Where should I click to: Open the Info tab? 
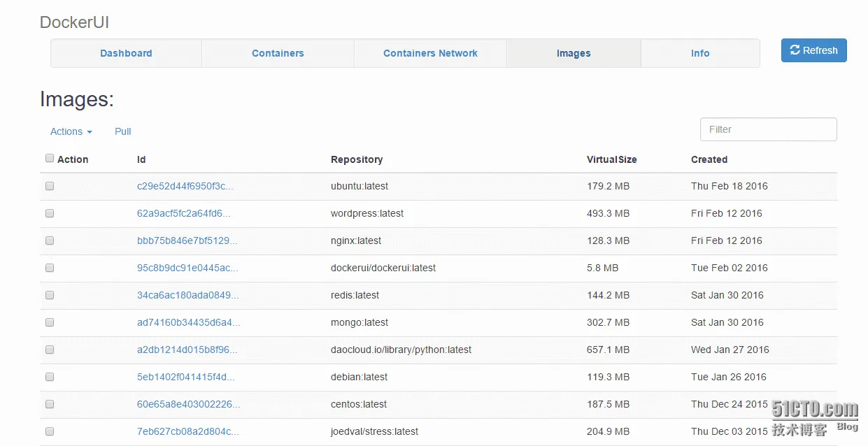coord(700,53)
